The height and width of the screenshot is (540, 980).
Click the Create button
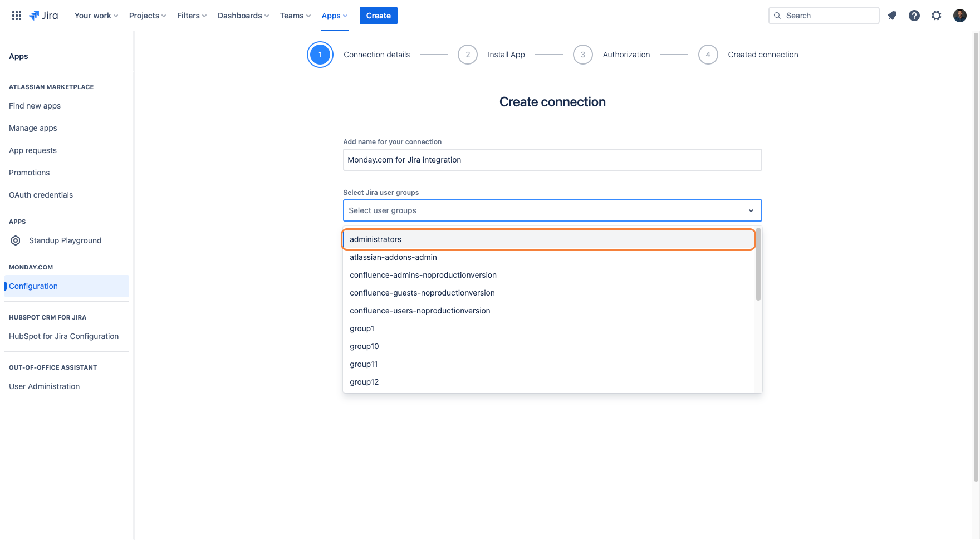(x=379, y=16)
